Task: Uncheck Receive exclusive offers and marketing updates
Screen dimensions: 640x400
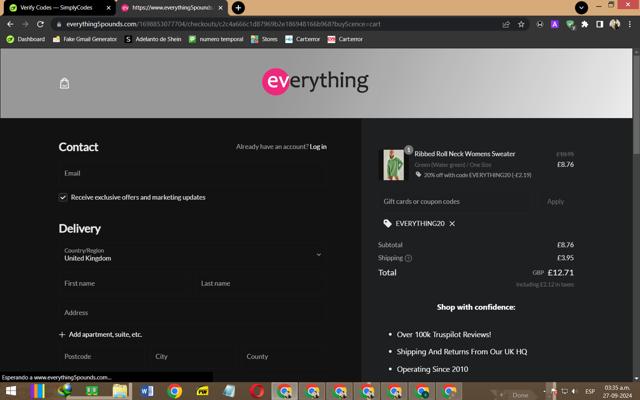Action: [62, 198]
